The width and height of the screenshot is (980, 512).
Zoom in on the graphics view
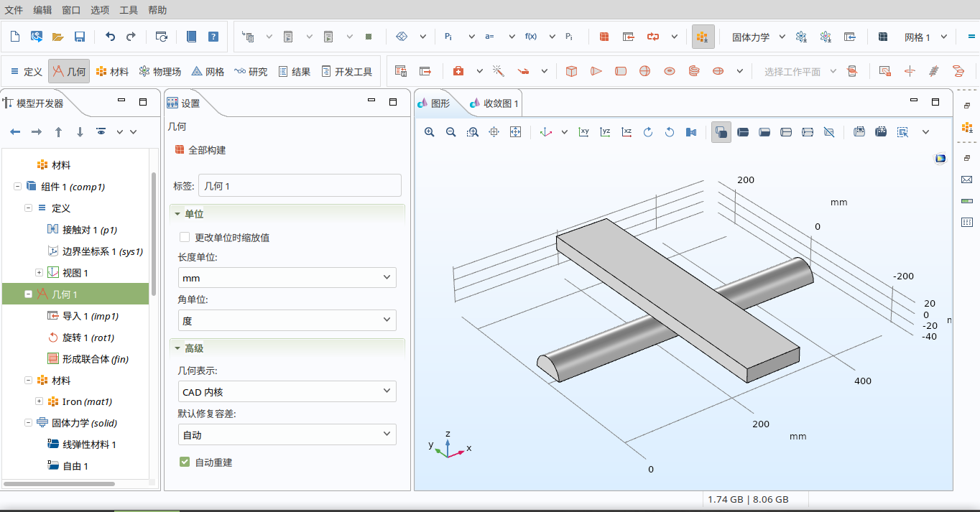[x=430, y=132]
